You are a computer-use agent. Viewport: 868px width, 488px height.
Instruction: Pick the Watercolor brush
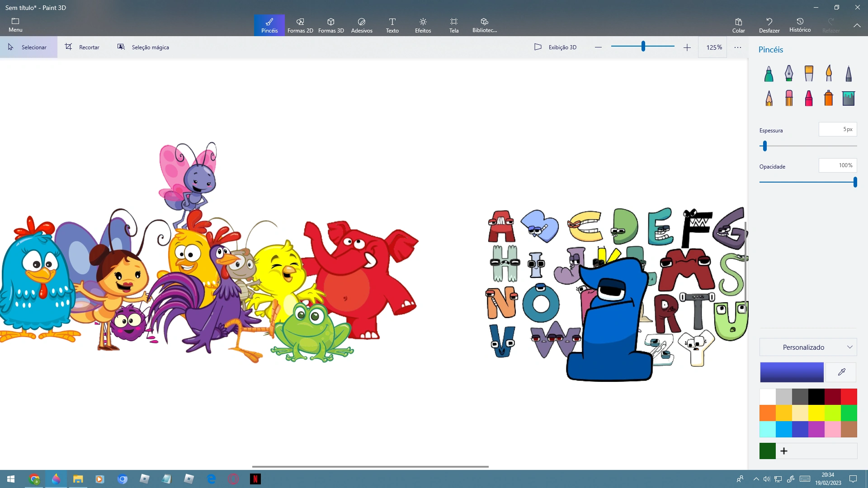click(x=829, y=73)
